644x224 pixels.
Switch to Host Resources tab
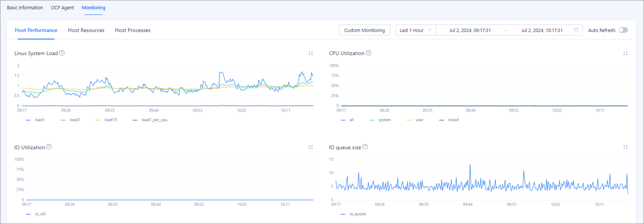86,30
